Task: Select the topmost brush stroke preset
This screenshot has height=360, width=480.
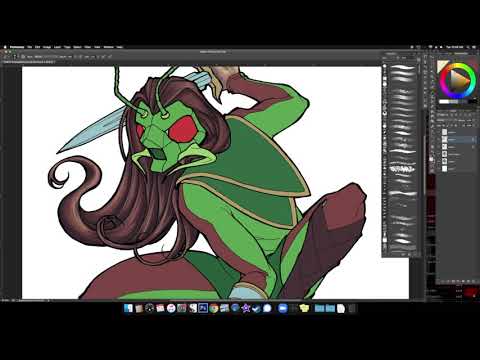Action: (402, 68)
